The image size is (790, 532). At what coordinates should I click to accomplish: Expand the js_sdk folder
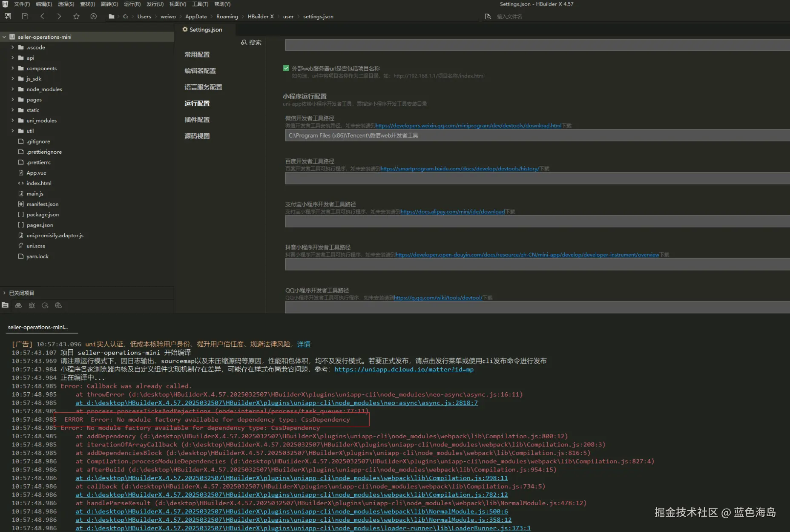point(12,78)
